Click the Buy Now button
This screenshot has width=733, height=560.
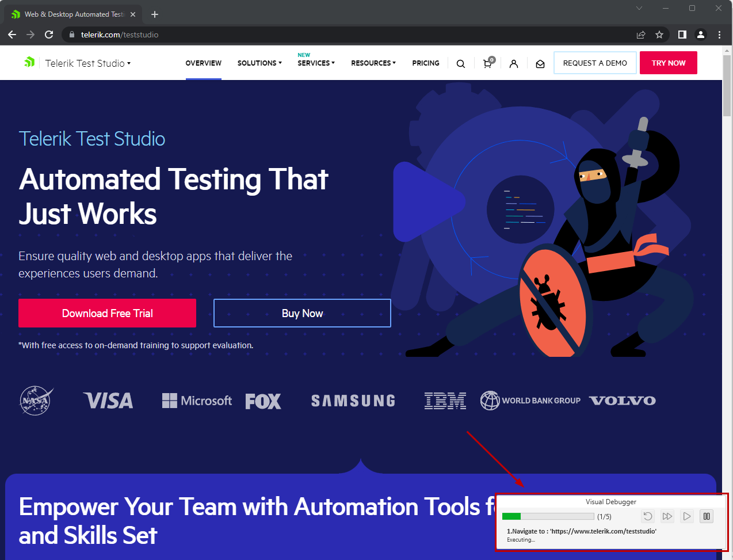302,313
